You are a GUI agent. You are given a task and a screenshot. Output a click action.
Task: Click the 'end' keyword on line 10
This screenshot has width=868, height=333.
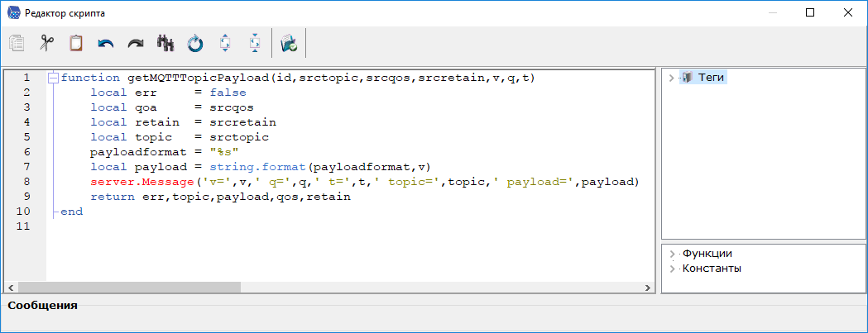72,212
